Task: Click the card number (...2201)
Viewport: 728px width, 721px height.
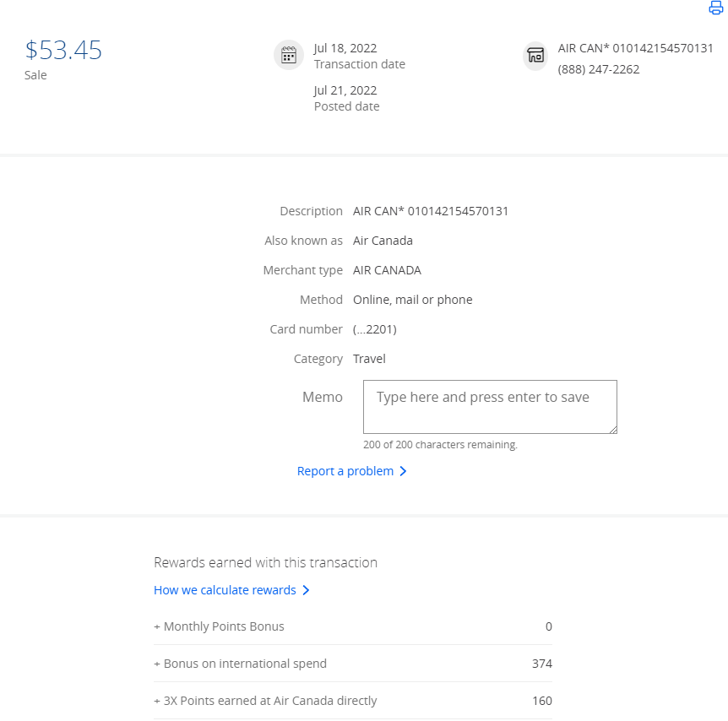Action: [x=374, y=329]
